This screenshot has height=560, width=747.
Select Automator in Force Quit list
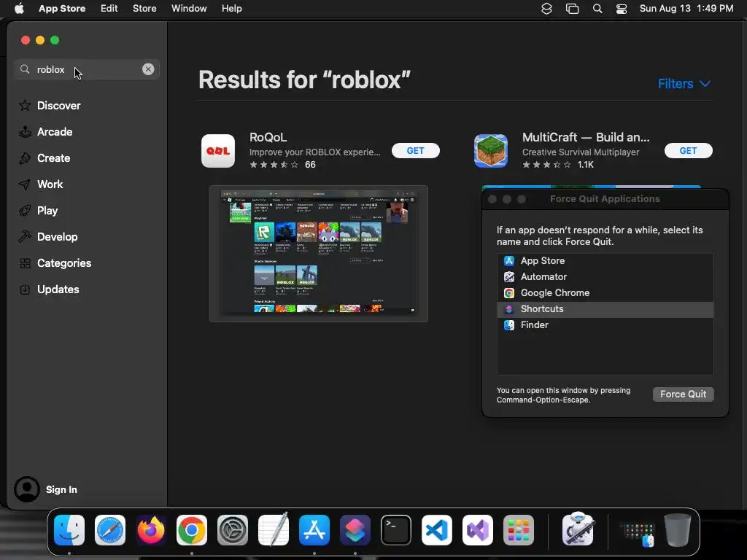click(605, 276)
